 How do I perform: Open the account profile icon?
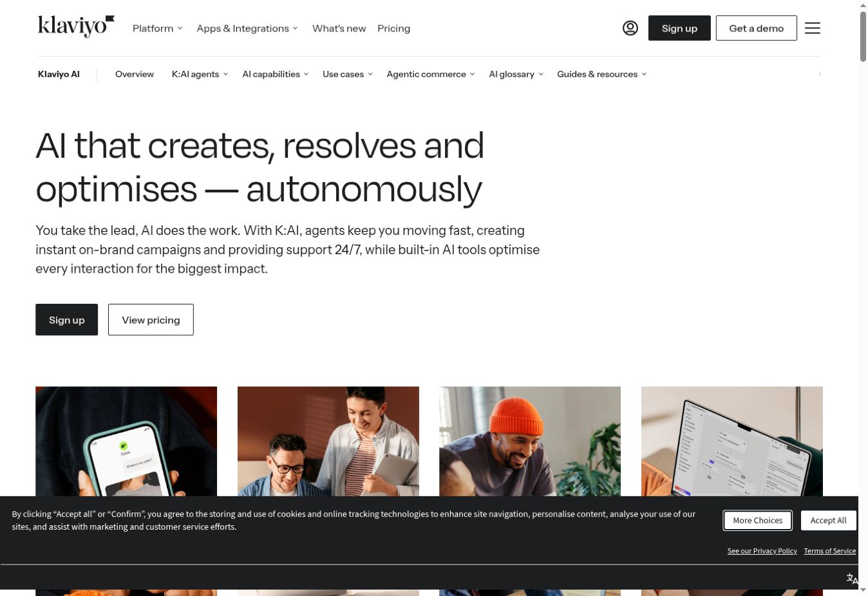(x=630, y=28)
